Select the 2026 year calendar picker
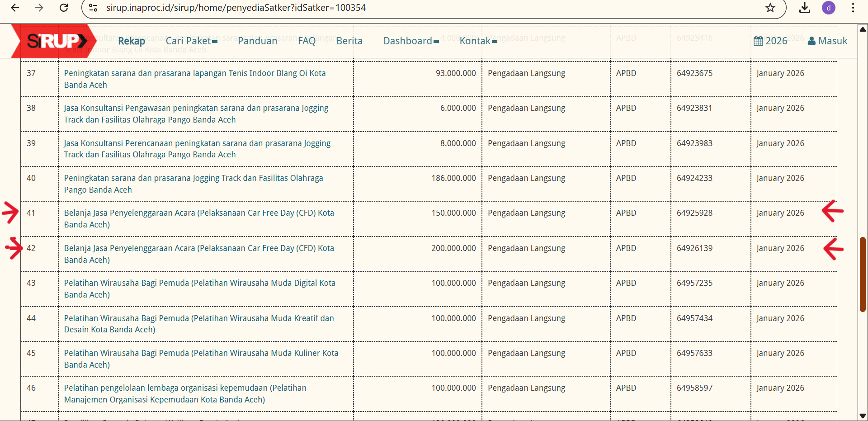Image resolution: width=868 pixels, height=421 pixels. click(770, 41)
